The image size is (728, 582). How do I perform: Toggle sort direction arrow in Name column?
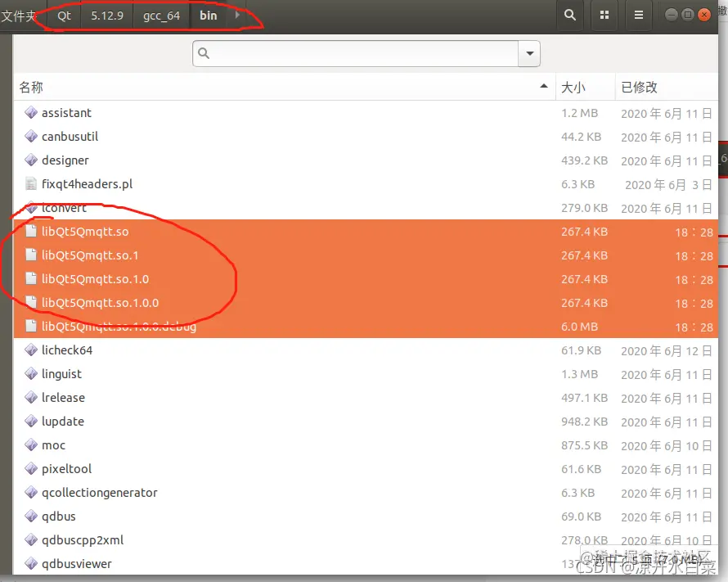coord(544,86)
